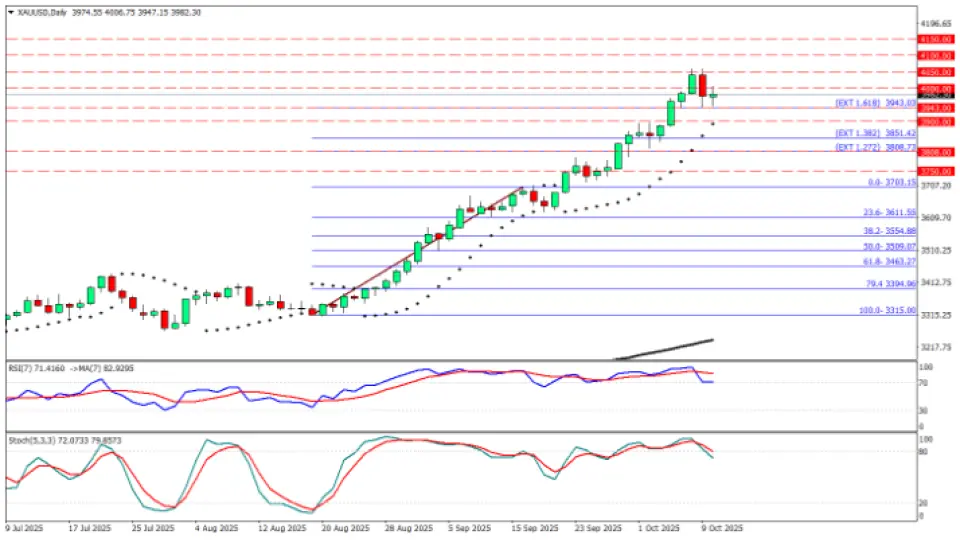Click the RSI(7) indicator label
This screenshot has height=550, width=960.
(x=22, y=369)
